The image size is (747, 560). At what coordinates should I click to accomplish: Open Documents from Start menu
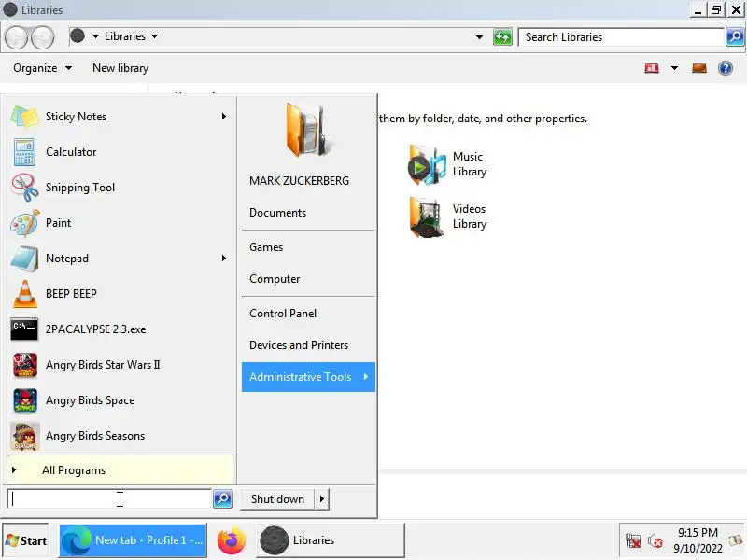(277, 213)
